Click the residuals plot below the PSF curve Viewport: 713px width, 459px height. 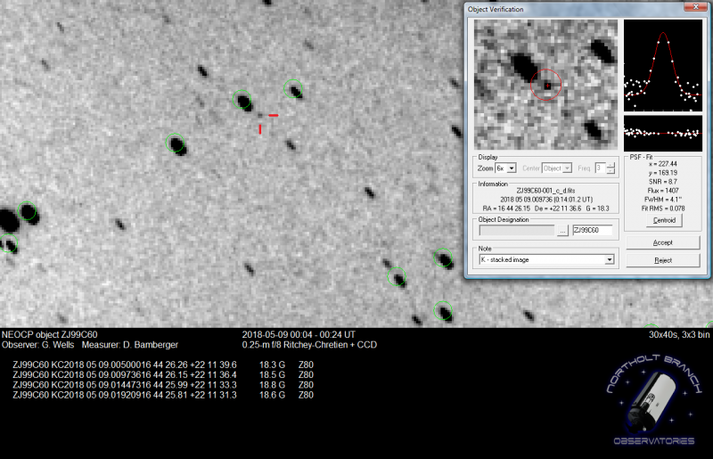662,132
